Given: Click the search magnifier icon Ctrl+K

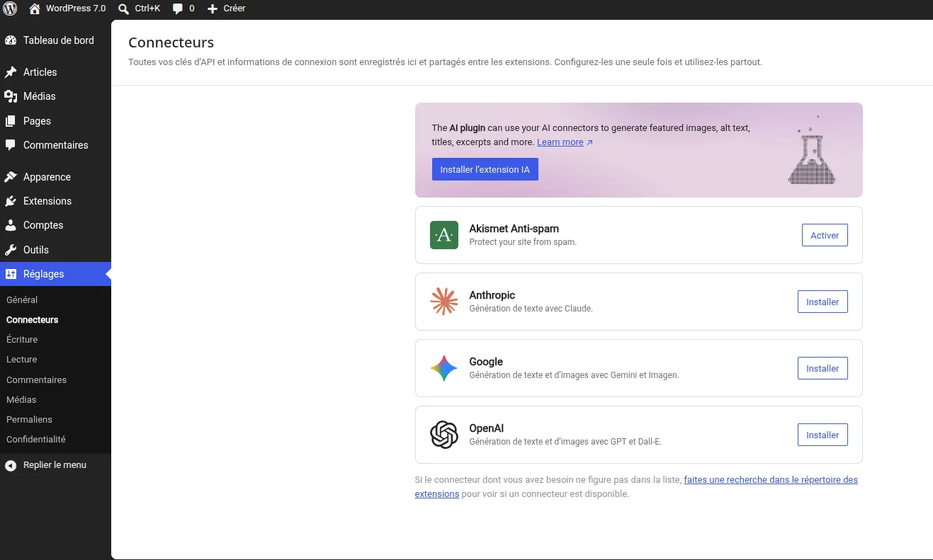Looking at the screenshot, I should (x=123, y=8).
